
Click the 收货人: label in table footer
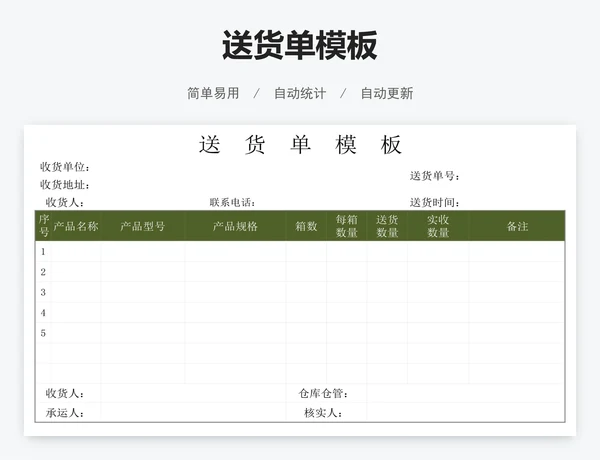65,393
